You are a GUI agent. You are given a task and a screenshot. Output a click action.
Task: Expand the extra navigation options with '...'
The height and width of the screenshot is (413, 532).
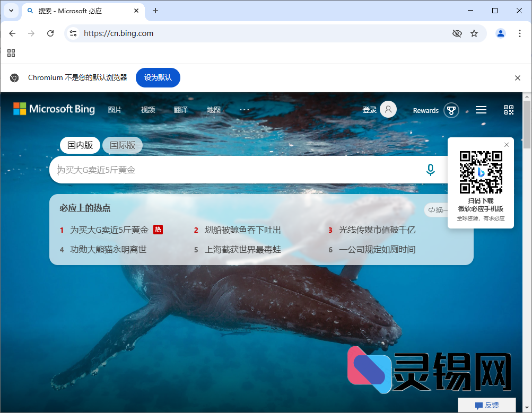point(244,110)
